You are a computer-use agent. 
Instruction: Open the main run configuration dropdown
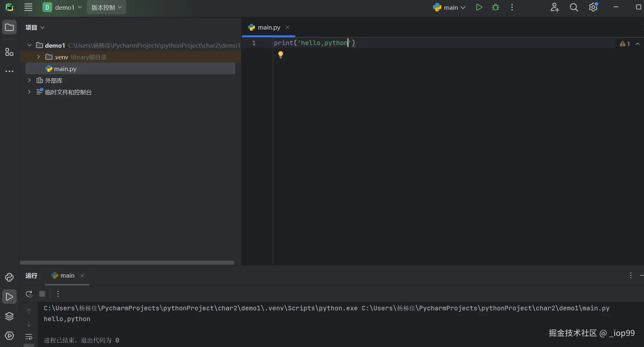pos(449,7)
